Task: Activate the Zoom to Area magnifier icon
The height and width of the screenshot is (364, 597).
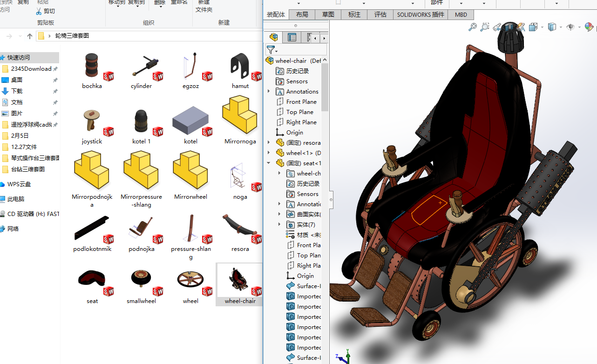Action: [485, 27]
